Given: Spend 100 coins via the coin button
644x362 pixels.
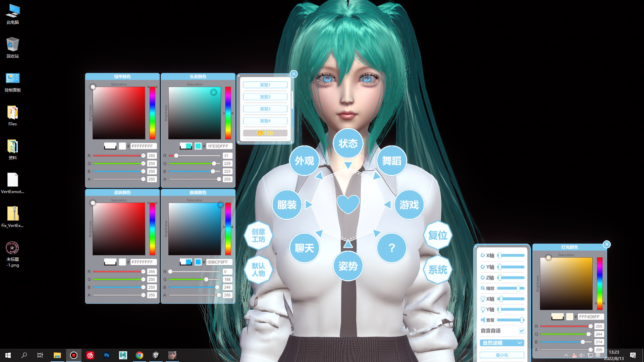Looking at the screenshot, I should pyautogui.click(x=265, y=133).
